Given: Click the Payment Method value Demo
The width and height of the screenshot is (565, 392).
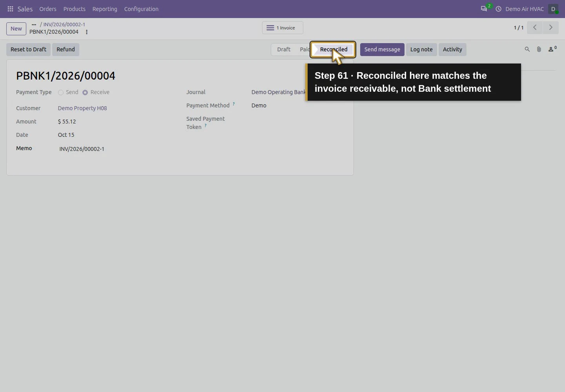Looking at the screenshot, I should coord(259,105).
